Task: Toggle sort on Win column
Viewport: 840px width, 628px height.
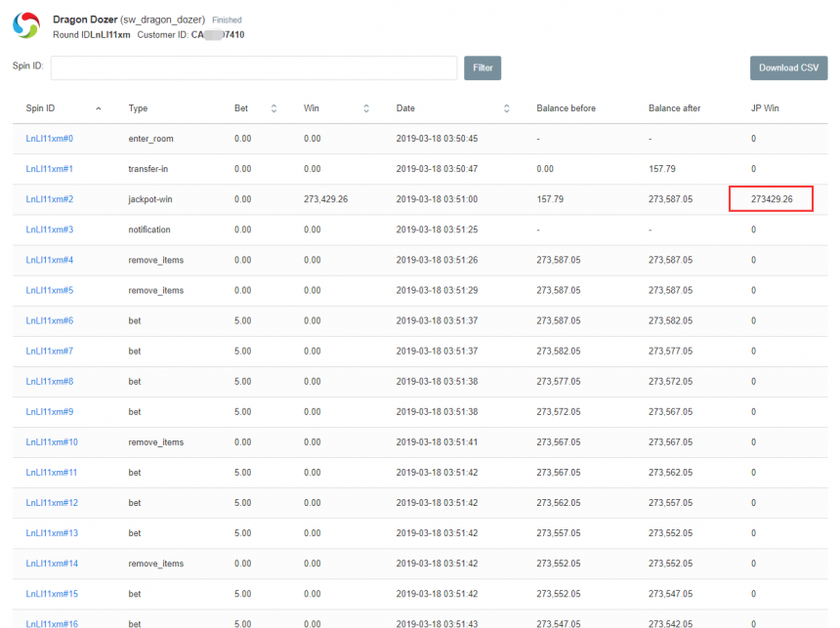Action: pyautogui.click(x=366, y=108)
